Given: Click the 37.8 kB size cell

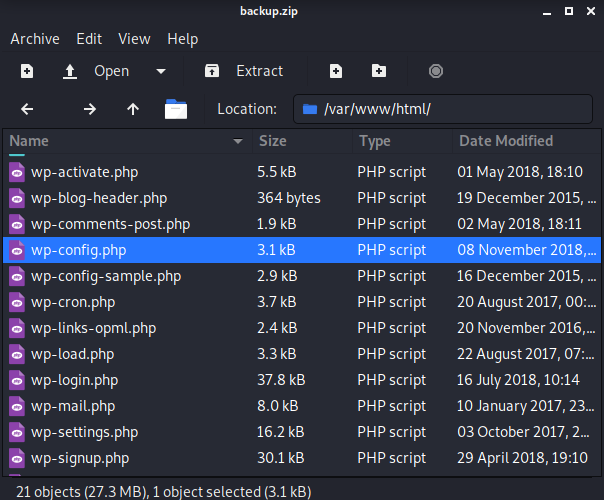Looking at the screenshot, I should point(281,380).
